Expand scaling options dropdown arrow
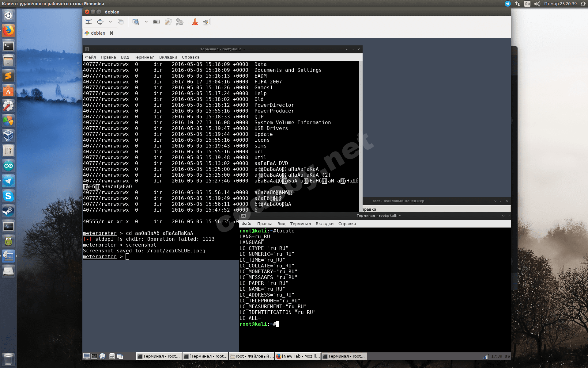The width and height of the screenshot is (588, 368). pyautogui.click(x=146, y=22)
